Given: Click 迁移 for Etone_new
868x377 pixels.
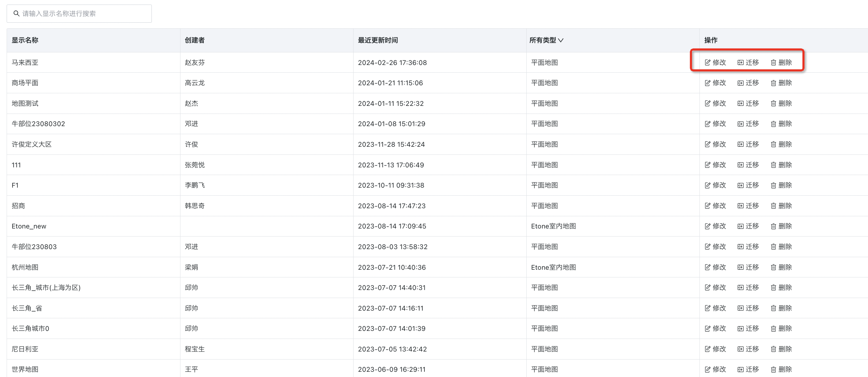Looking at the screenshot, I should 748,226.
